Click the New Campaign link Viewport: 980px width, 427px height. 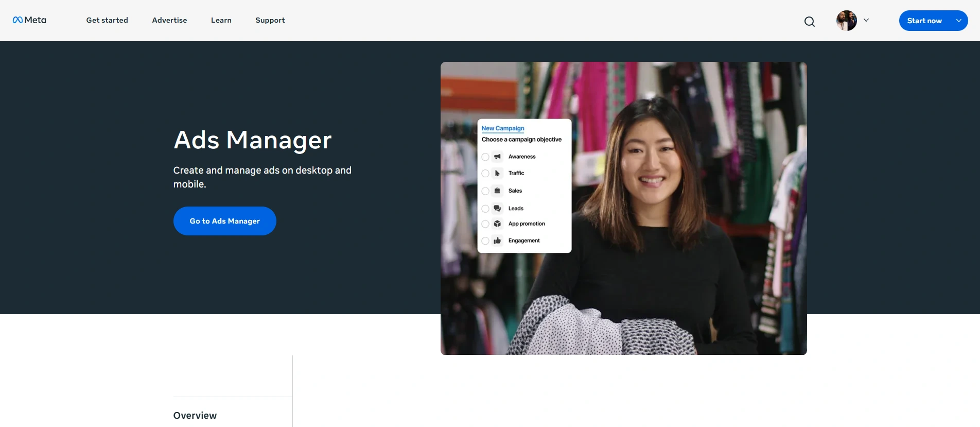coord(503,128)
